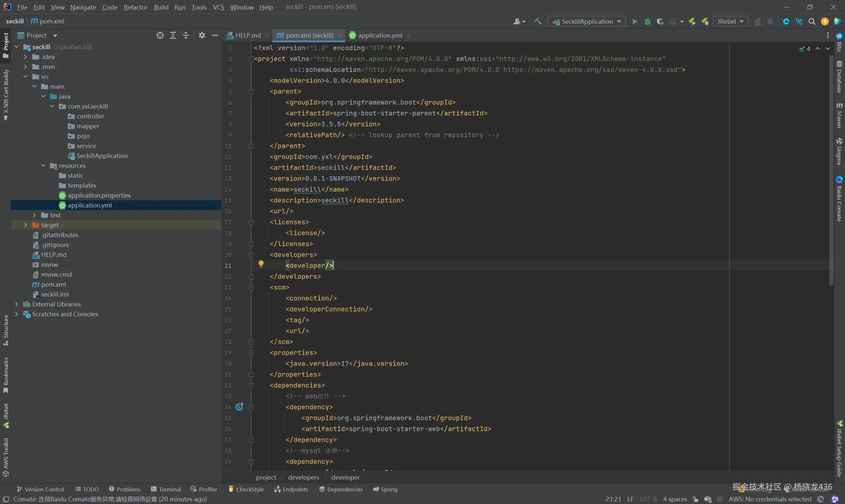Switch to the application.yml editor tab
Viewport: 845px width, 504px height.
[380, 35]
